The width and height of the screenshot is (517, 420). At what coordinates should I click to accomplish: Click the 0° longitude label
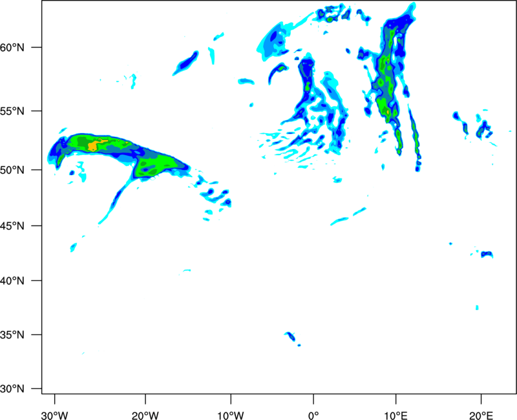tap(313, 415)
